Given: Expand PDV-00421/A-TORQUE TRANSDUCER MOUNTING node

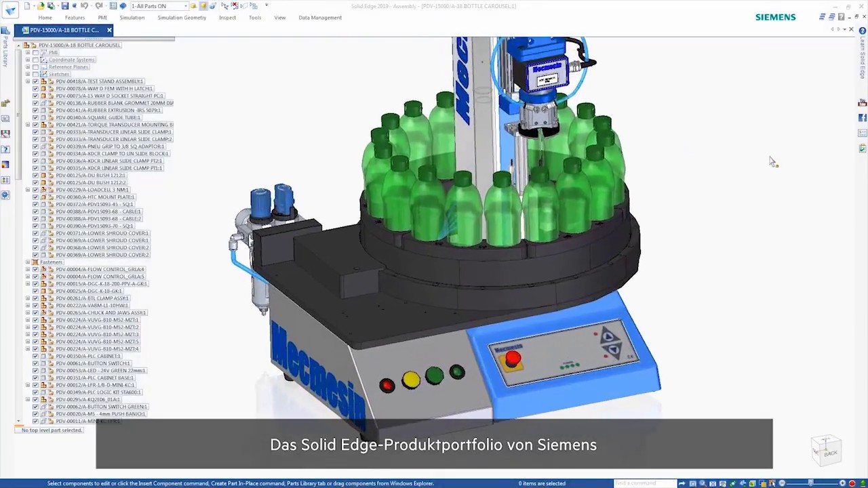Looking at the screenshot, I should (x=28, y=125).
